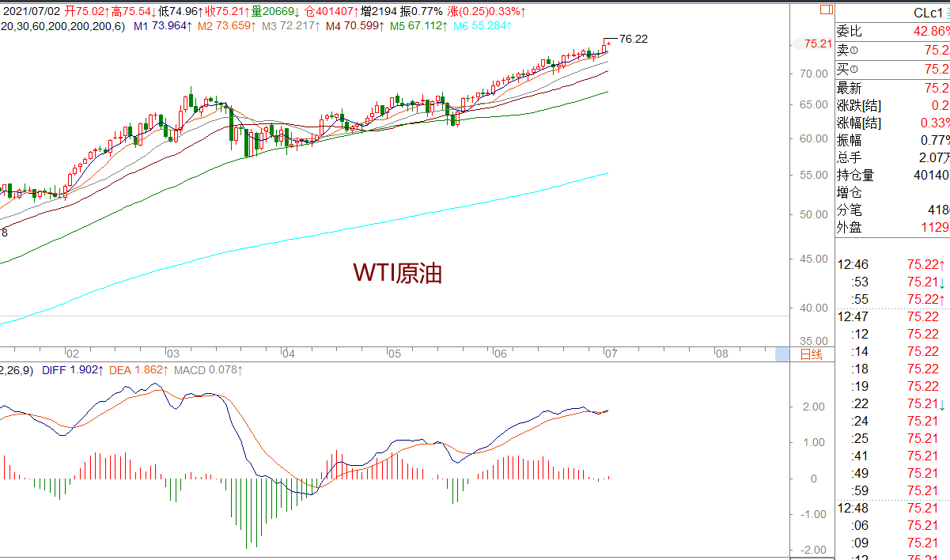
Task: Click the DEA 1.862 indicator label
Action: pyautogui.click(x=139, y=369)
